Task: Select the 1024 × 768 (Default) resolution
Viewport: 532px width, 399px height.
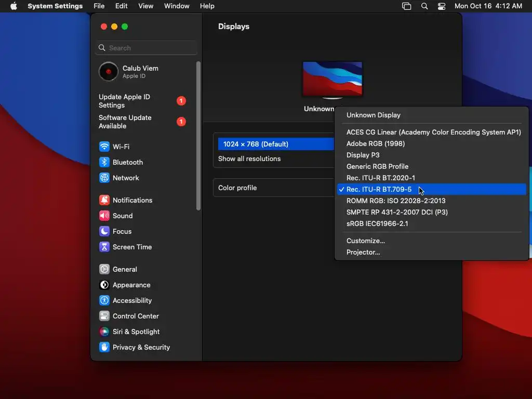Action: [x=276, y=144]
